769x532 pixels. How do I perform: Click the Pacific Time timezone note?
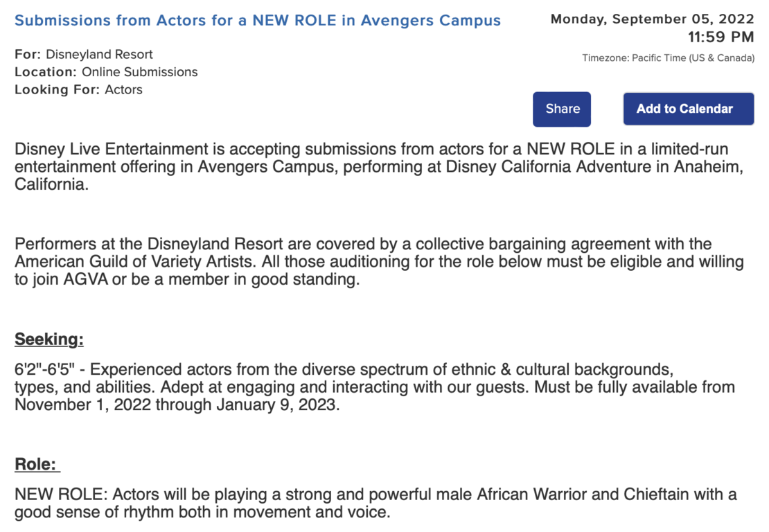(x=669, y=58)
